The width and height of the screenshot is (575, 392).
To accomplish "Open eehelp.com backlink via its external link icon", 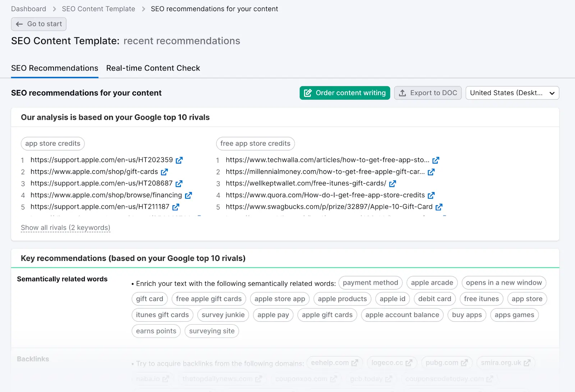I will [355, 363].
